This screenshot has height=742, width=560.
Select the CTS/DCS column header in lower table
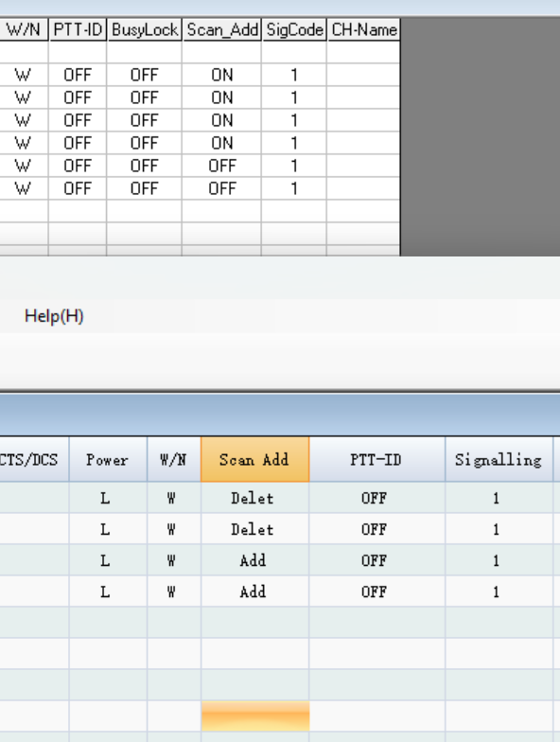(x=34, y=460)
